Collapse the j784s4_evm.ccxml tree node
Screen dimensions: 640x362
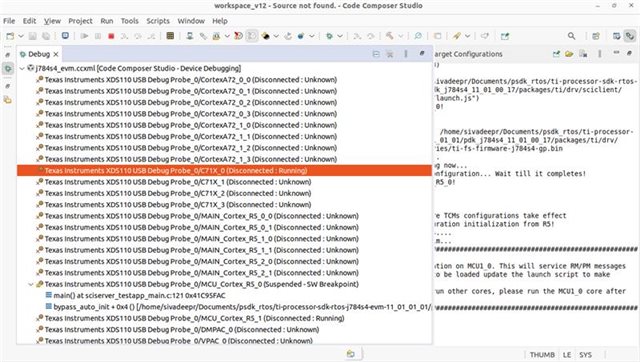coord(22,68)
